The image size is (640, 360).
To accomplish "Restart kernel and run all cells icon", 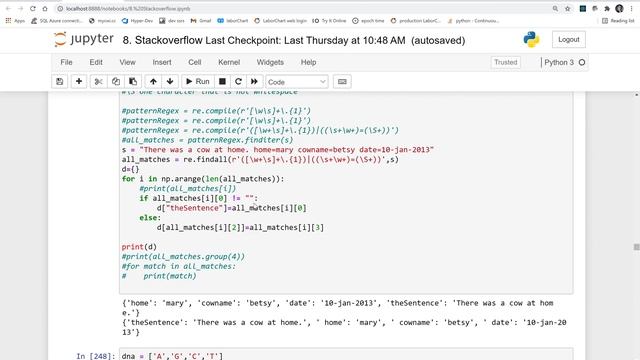I will (254, 82).
